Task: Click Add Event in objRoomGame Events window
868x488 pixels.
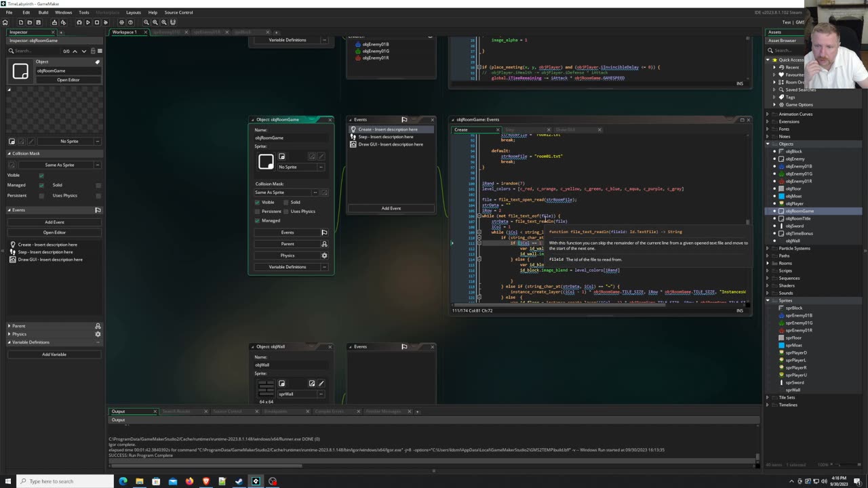Action: click(391, 208)
